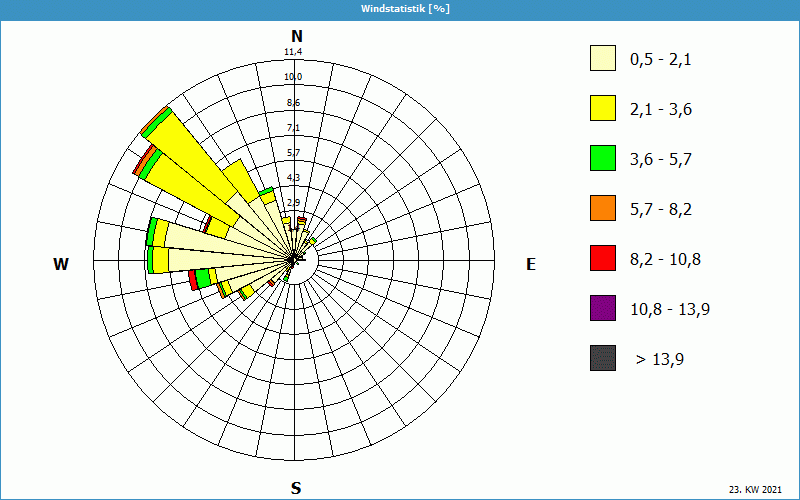Click the orange 5,7 - 8,2 legend swatch

coord(603,208)
